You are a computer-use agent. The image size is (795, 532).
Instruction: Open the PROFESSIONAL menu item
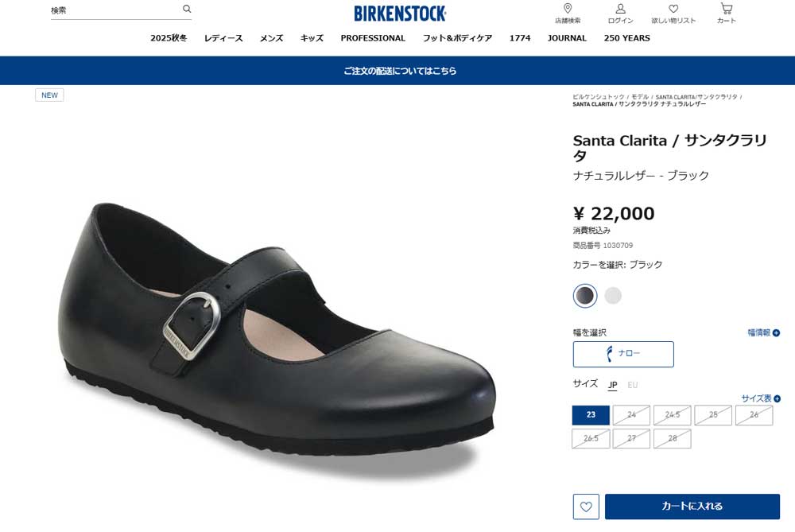pyautogui.click(x=373, y=38)
